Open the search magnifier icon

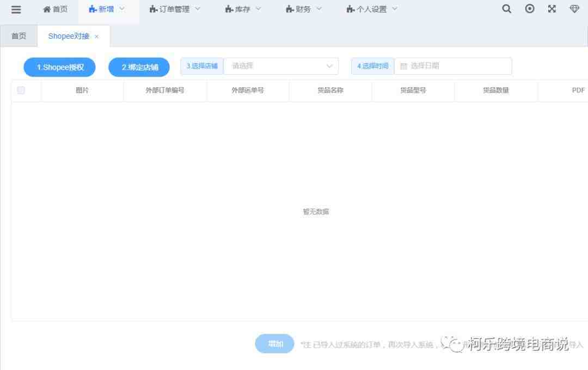tap(506, 9)
